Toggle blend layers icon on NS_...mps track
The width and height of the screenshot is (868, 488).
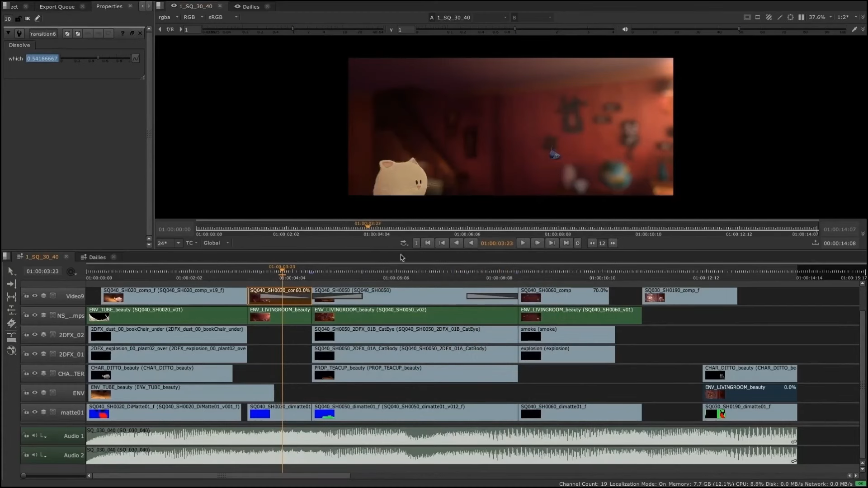(x=43, y=315)
